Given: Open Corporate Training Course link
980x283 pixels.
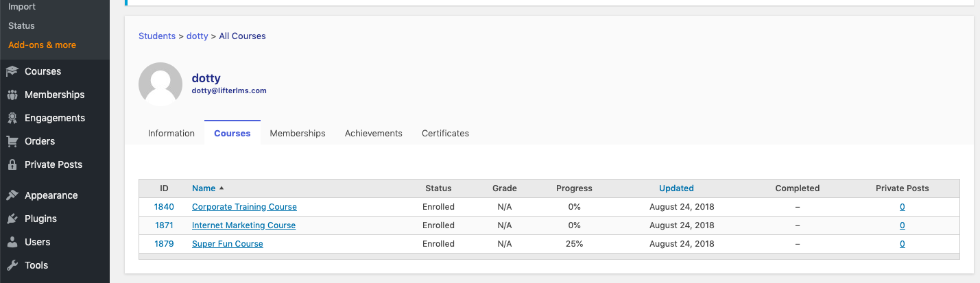Looking at the screenshot, I should (x=244, y=207).
